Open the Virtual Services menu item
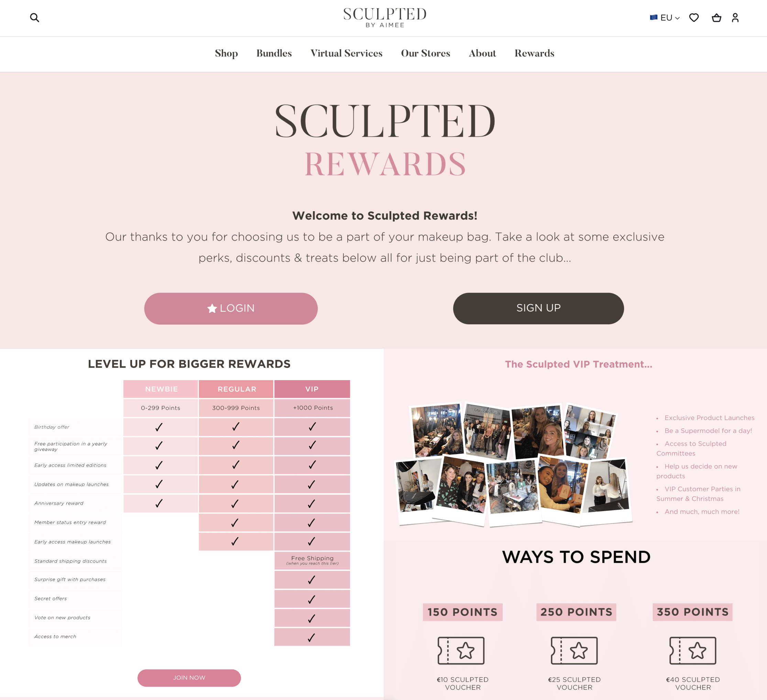 tap(346, 53)
